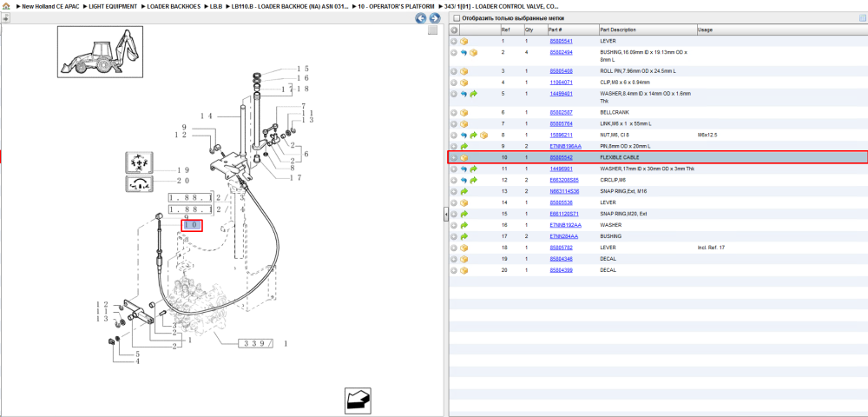The image size is (868, 417).
Task: Click the green arrow for SNAP RING,Ext, M16
Action: point(464,192)
